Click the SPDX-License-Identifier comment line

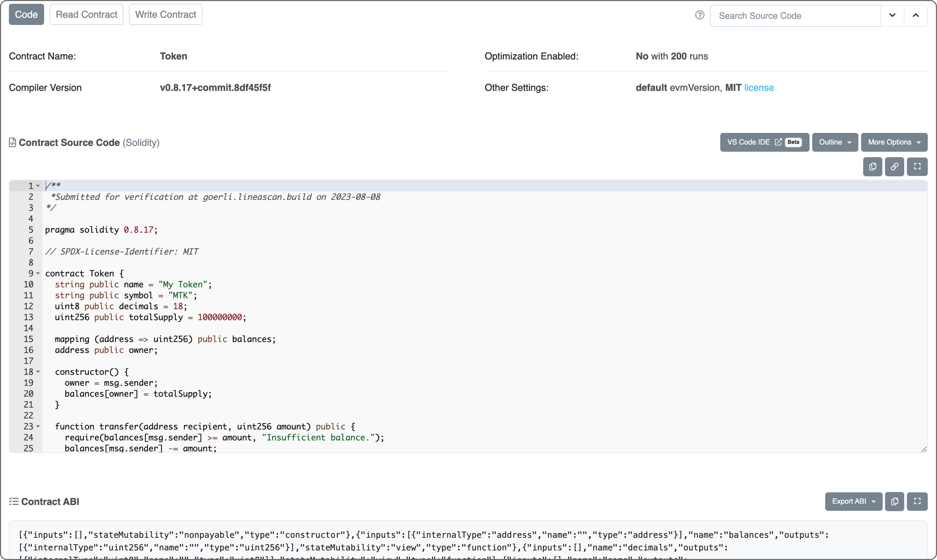coord(122,251)
